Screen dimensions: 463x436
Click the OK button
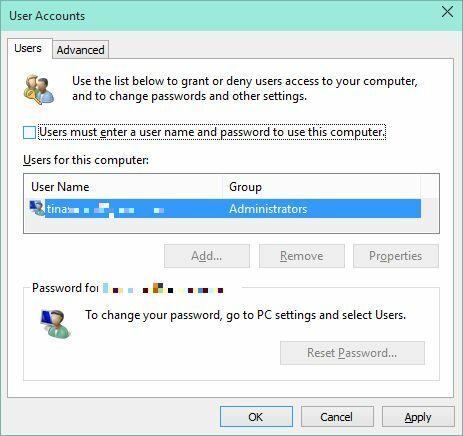(x=256, y=417)
